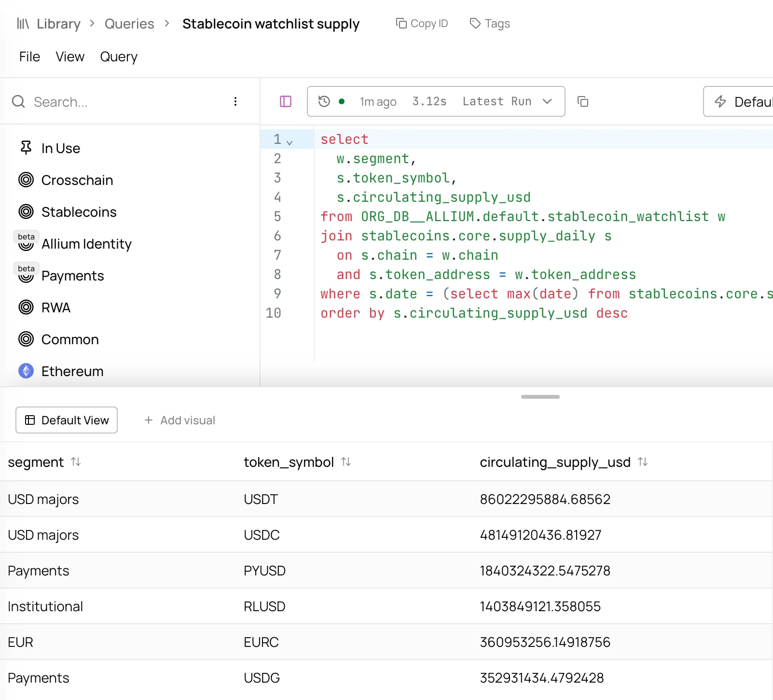Click the USDC supply value 48149120436.81927
This screenshot has height=700, width=773.
pyautogui.click(x=541, y=535)
